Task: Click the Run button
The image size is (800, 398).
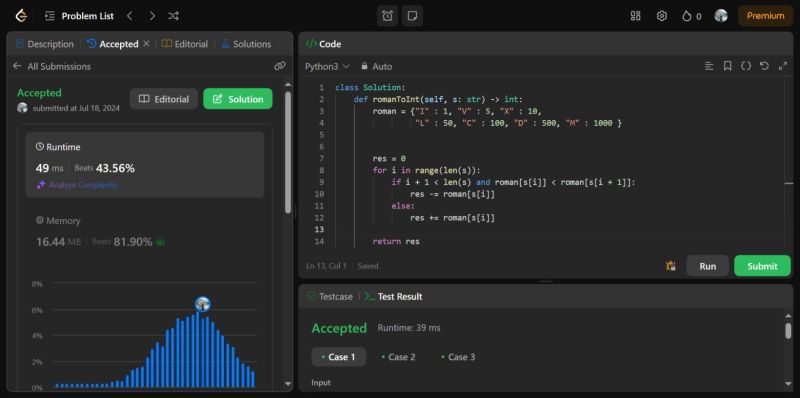Action: click(x=707, y=266)
